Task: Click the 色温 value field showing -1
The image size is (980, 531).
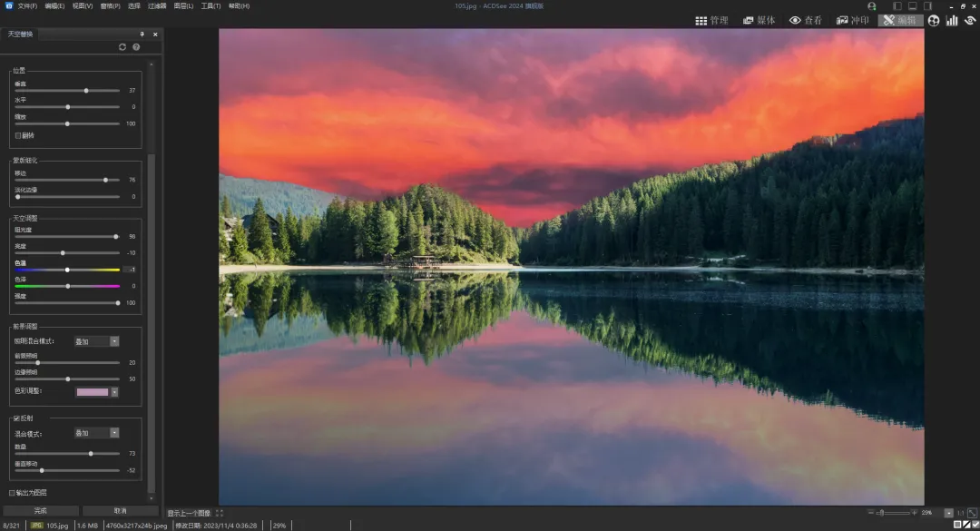Action: (130, 270)
